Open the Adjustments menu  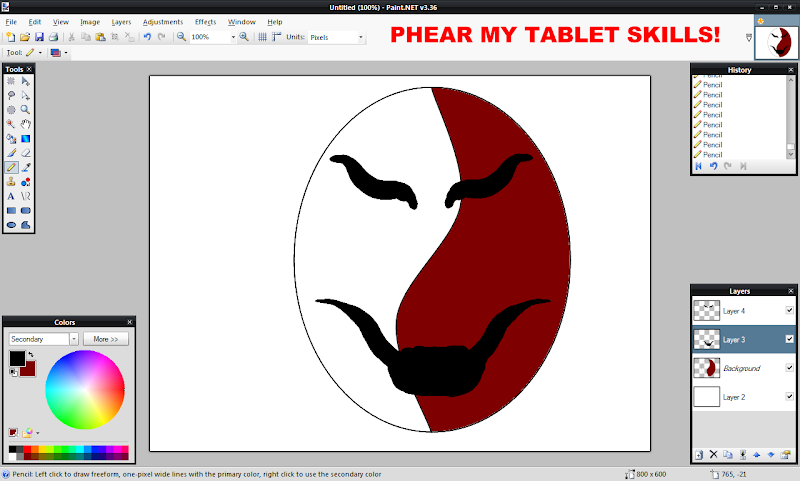(x=162, y=21)
